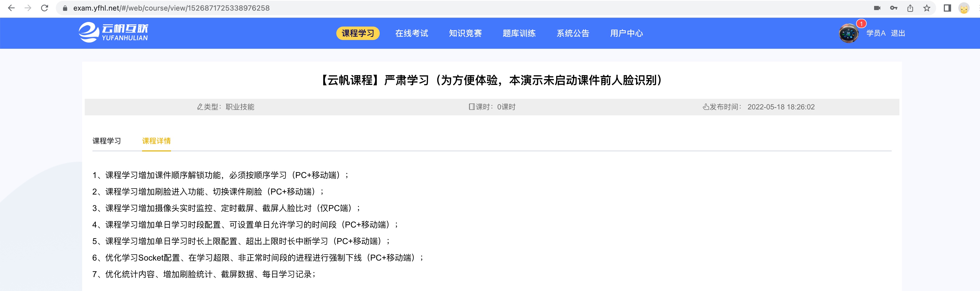
Task: Open the 系统公告 nav menu
Action: [573, 34]
